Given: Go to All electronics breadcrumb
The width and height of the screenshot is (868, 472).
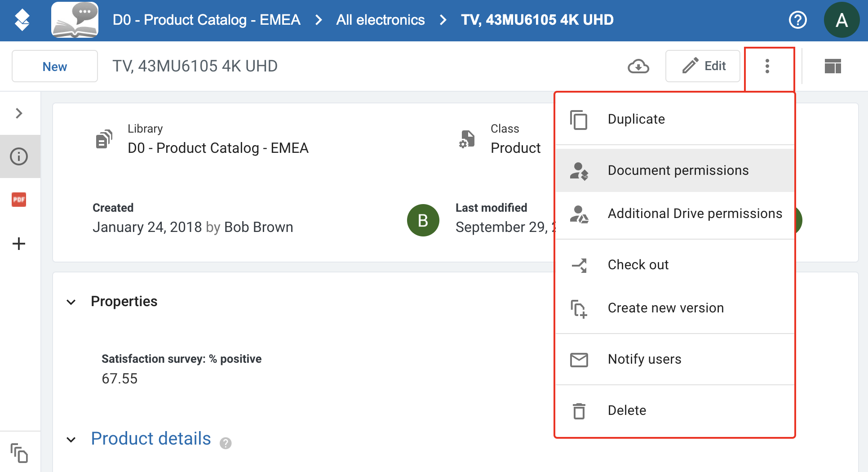Looking at the screenshot, I should (381, 20).
